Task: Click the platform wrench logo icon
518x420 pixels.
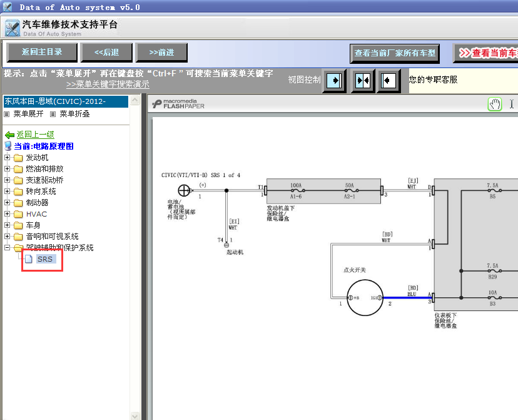Action: coord(13,28)
